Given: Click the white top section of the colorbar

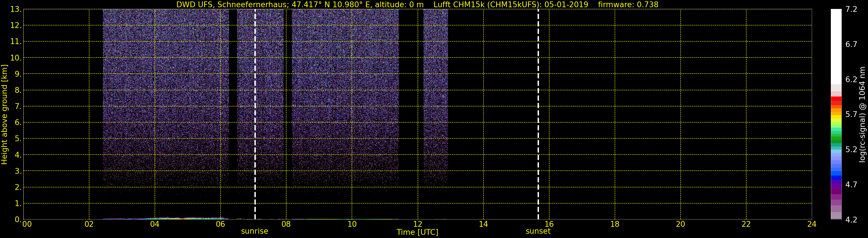Looking at the screenshot, I should pos(836,46).
